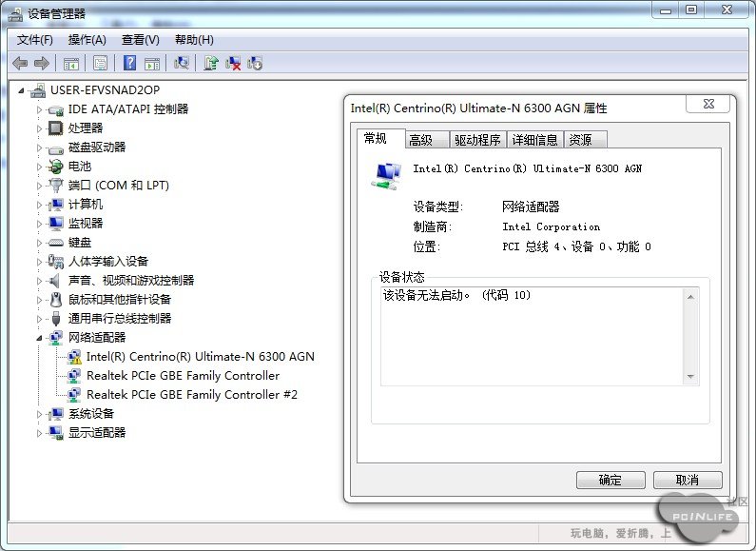Expand the 系统设备 node
The image size is (756, 551).
(x=40, y=414)
